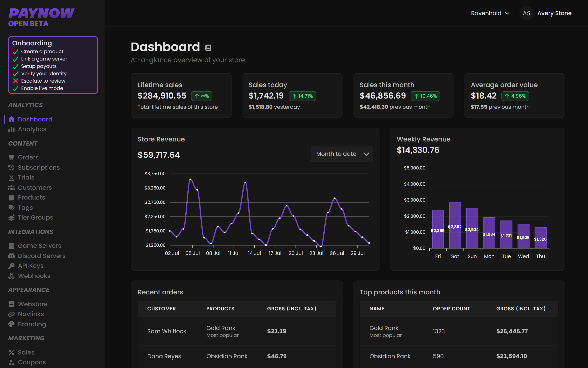Open Tier Groups in the sidebar
This screenshot has width=588, height=368.
pos(35,217)
